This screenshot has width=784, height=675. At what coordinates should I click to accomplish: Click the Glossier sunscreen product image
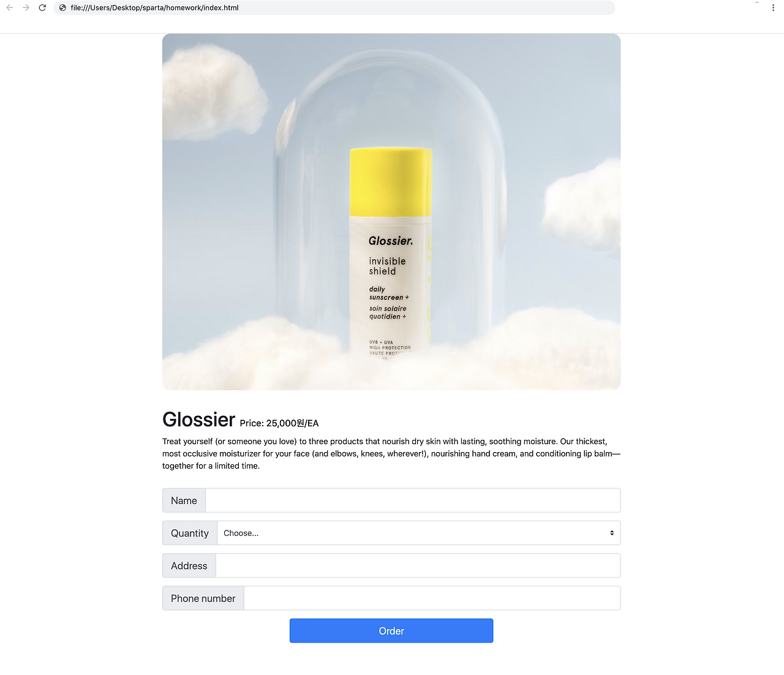[x=391, y=211]
